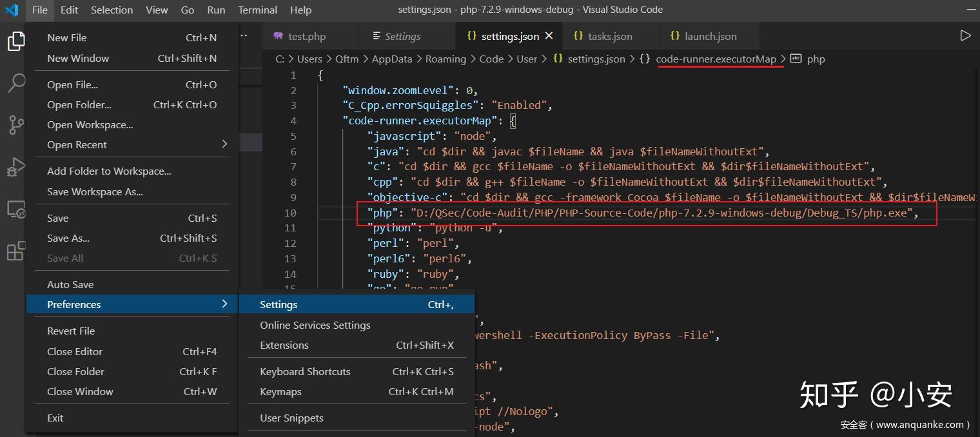Click the settings.json breadcrumb segment
The image size is (980, 437).
pos(596,59)
